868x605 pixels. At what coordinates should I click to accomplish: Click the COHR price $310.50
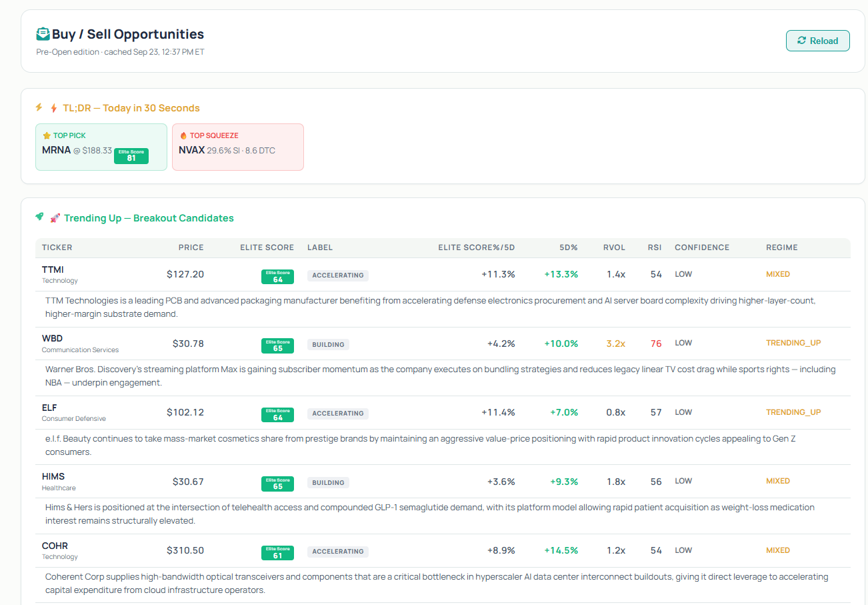[185, 551]
